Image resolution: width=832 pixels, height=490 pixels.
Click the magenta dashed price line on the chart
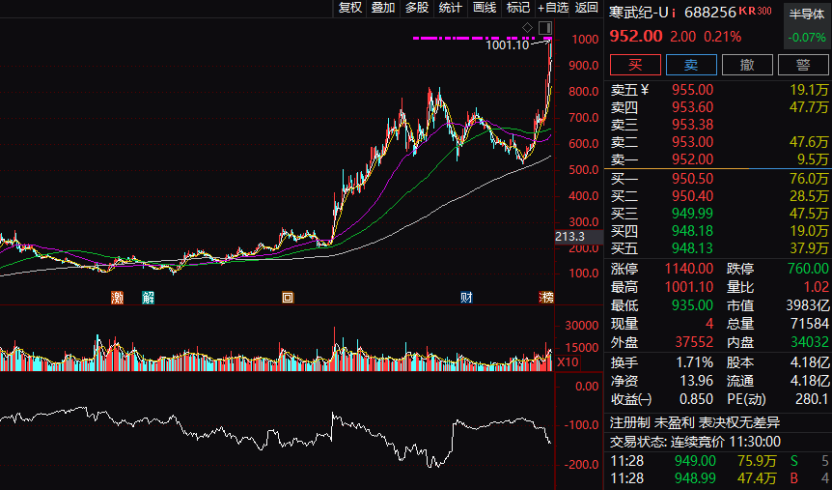(x=482, y=38)
